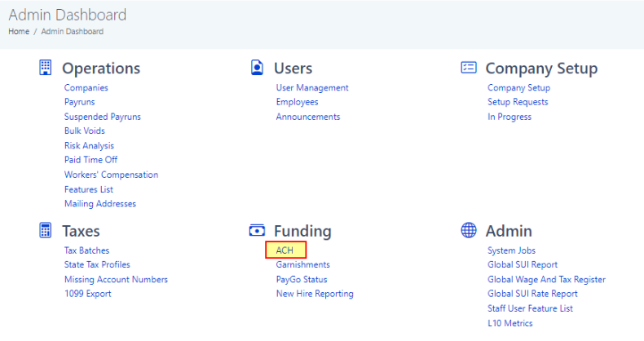Open Bulk Voids
This screenshot has width=644, height=341.
(x=85, y=131)
